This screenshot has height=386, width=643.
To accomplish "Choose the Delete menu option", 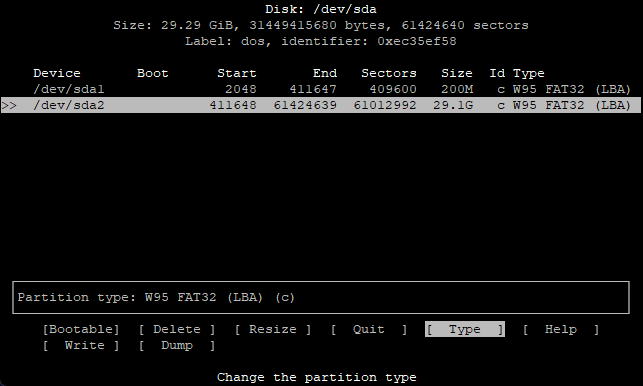I will pyautogui.click(x=177, y=329).
